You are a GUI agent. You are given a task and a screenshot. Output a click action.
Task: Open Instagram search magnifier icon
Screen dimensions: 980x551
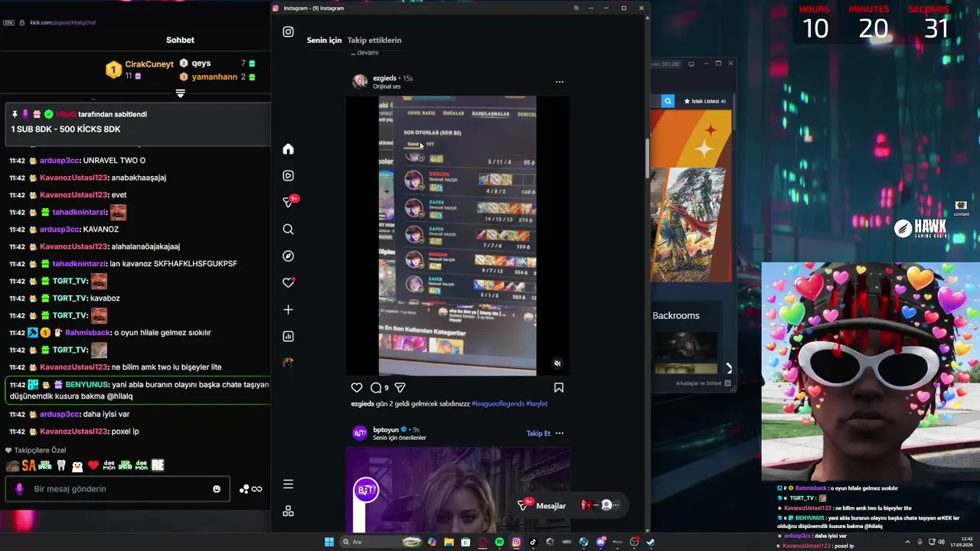[x=288, y=229]
